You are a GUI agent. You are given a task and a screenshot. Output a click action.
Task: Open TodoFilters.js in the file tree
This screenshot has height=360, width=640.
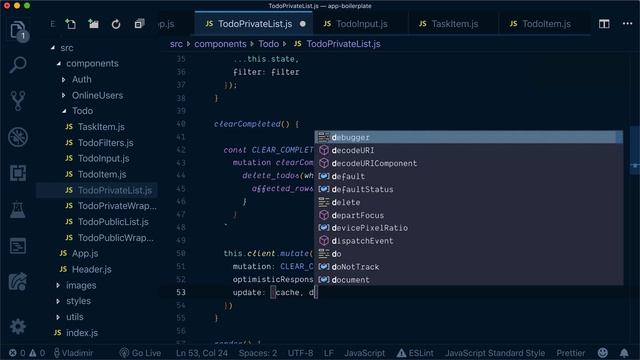[x=105, y=143]
